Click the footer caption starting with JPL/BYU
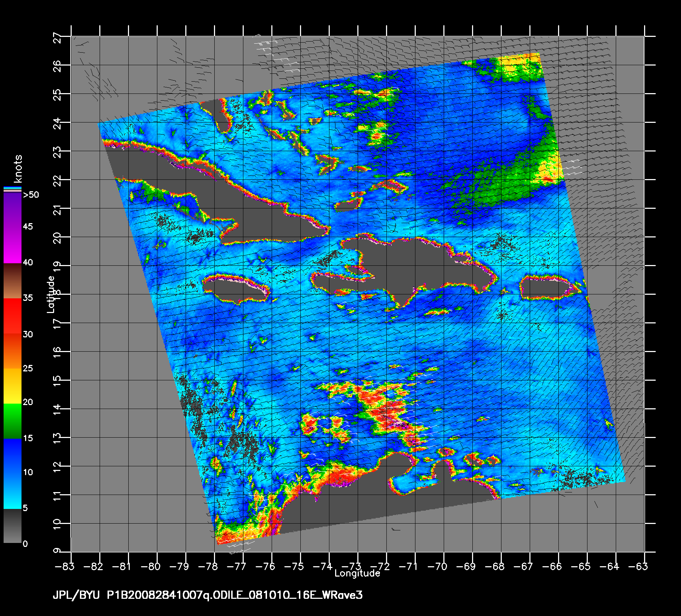The height and width of the screenshot is (616, 681). pos(208,595)
